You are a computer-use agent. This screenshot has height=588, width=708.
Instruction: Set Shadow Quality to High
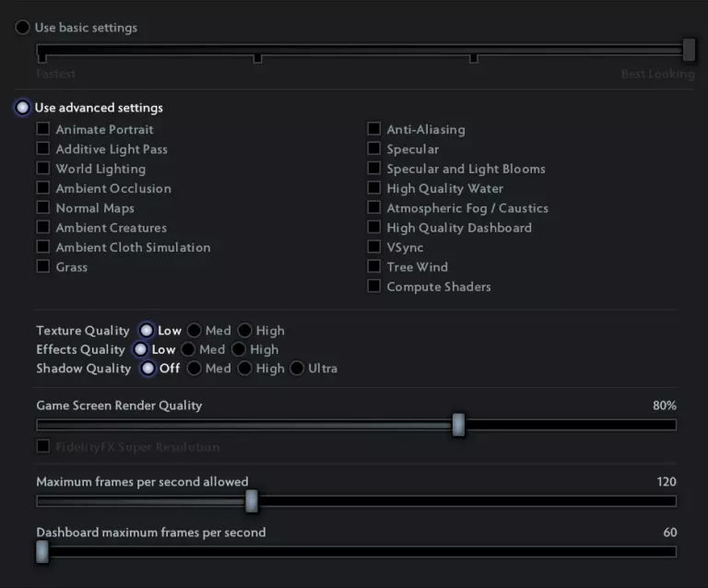click(244, 369)
